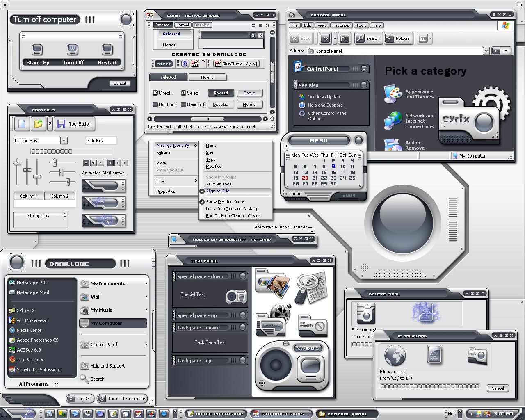Click the open folder icon in Controls toolbar
The width and height of the screenshot is (525, 420).
[39, 124]
